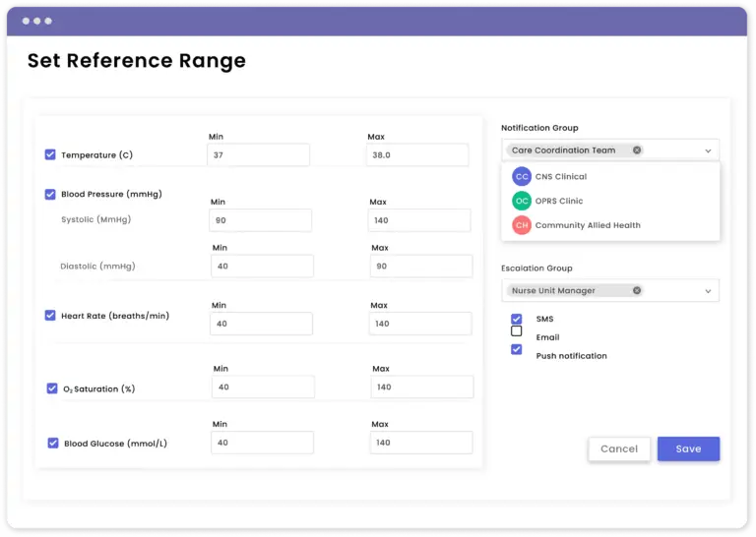Toggle the Heart Rate checkbox
This screenshot has height=537, width=756.
[x=50, y=316]
